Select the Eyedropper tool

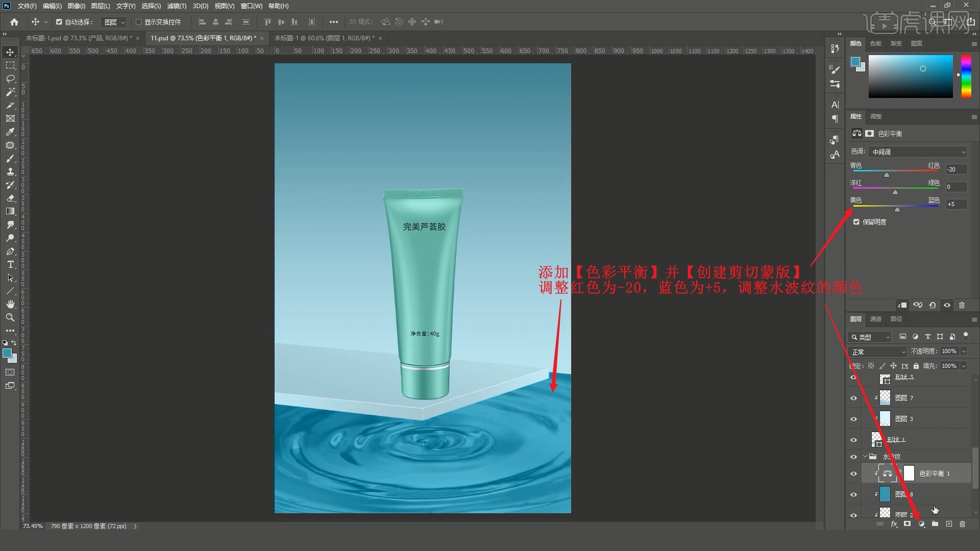pyautogui.click(x=10, y=132)
